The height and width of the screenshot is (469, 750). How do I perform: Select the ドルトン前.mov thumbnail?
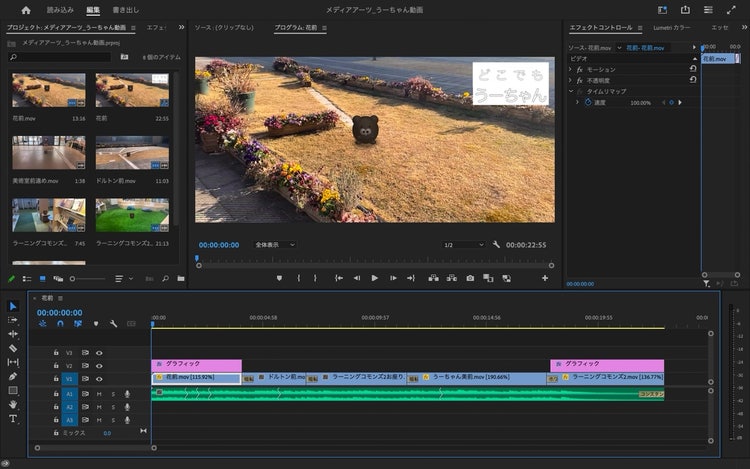click(x=132, y=153)
